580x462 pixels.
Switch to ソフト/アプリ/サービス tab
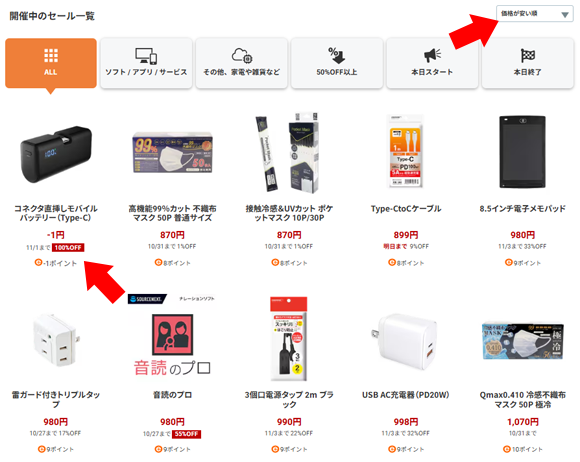[x=146, y=63]
